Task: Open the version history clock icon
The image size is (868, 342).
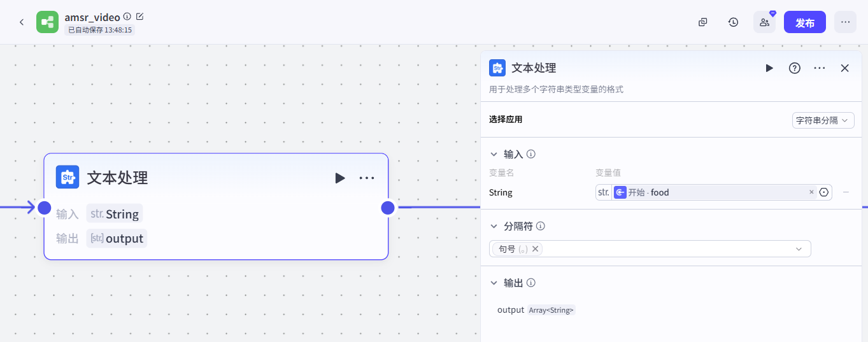Action: [x=734, y=22]
